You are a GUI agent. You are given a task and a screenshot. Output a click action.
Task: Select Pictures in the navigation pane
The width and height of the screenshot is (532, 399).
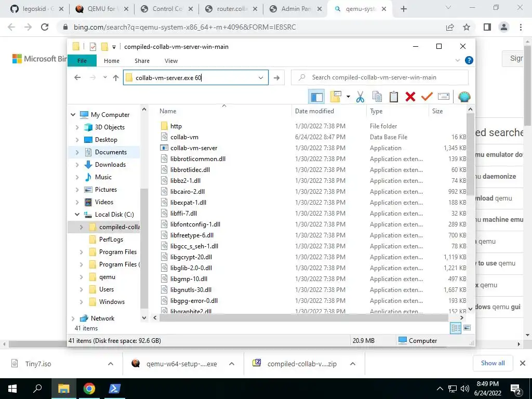(x=106, y=190)
